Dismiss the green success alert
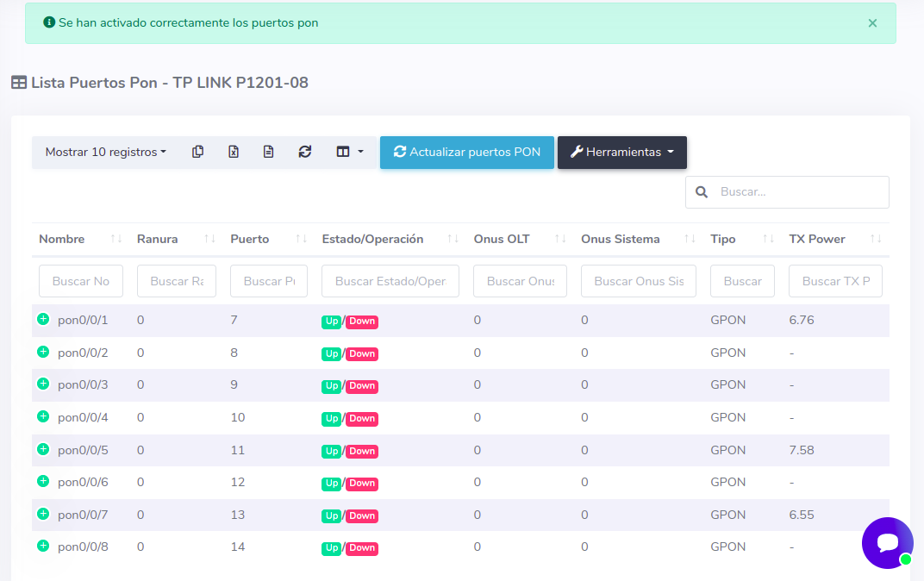The height and width of the screenshot is (581, 924). click(872, 23)
